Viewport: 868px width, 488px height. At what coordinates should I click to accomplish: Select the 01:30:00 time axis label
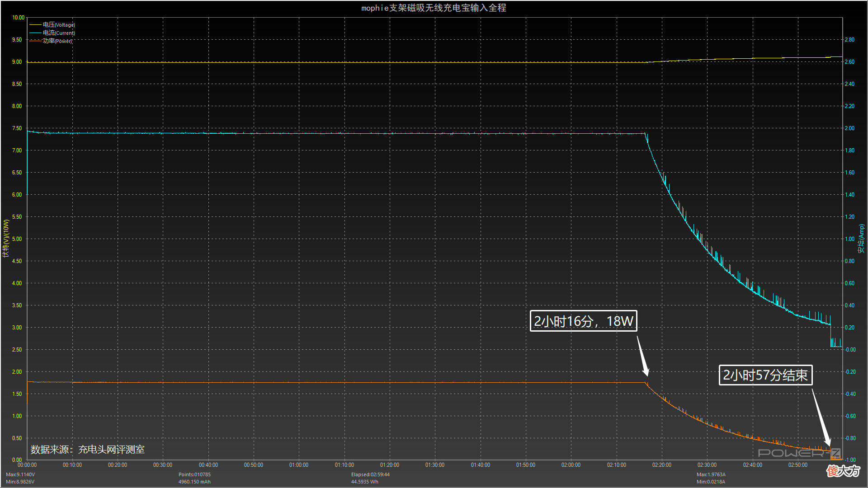pos(435,465)
